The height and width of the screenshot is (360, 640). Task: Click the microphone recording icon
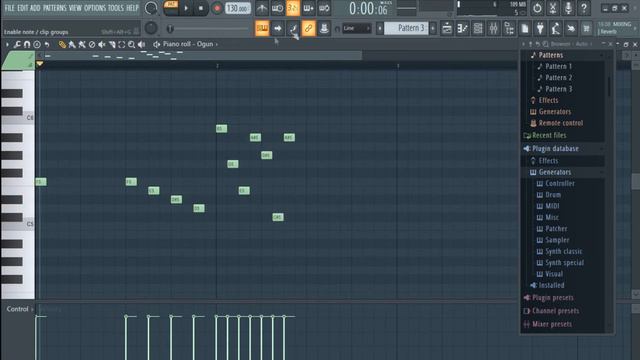pos(568,8)
